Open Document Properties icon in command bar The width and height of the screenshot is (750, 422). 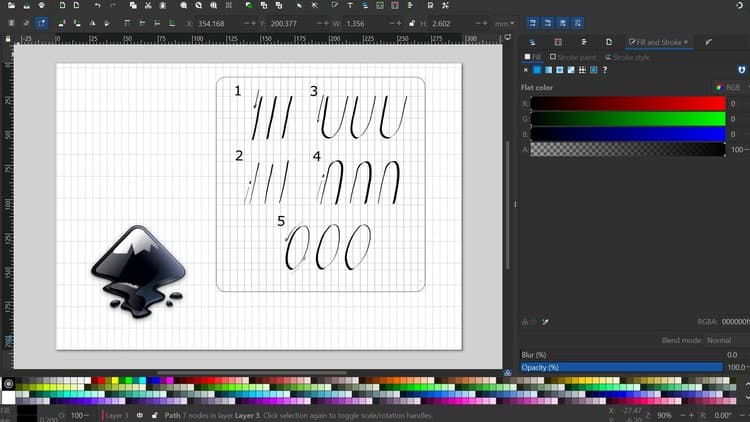pyautogui.click(x=430, y=5)
